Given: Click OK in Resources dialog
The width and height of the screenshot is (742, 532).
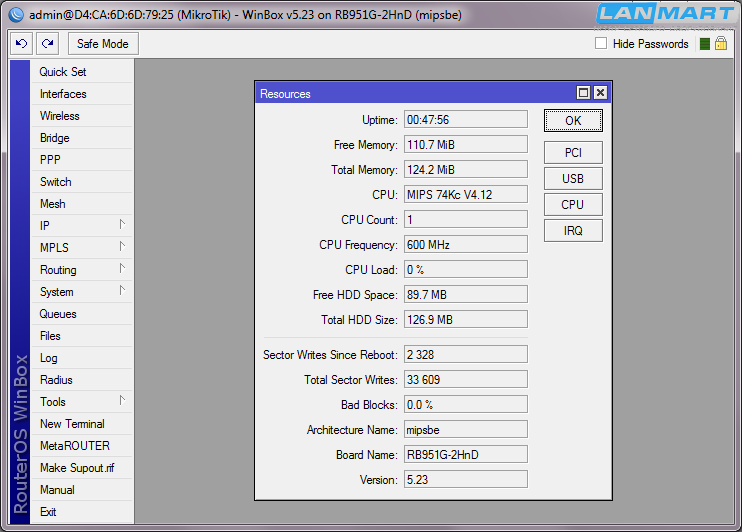Looking at the screenshot, I should [x=573, y=121].
